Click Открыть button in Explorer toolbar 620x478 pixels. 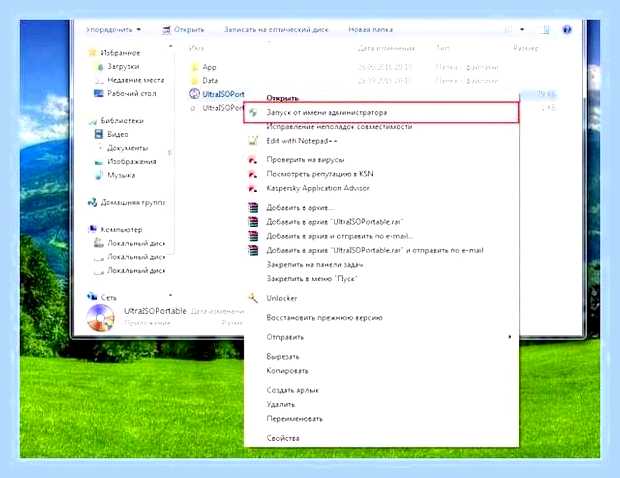pos(183,30)
